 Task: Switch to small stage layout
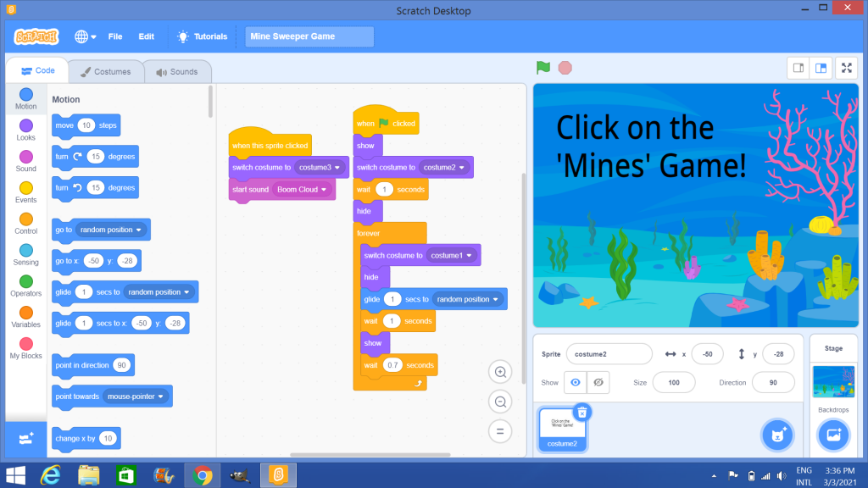pyautogui.click(x=798, y=68)
